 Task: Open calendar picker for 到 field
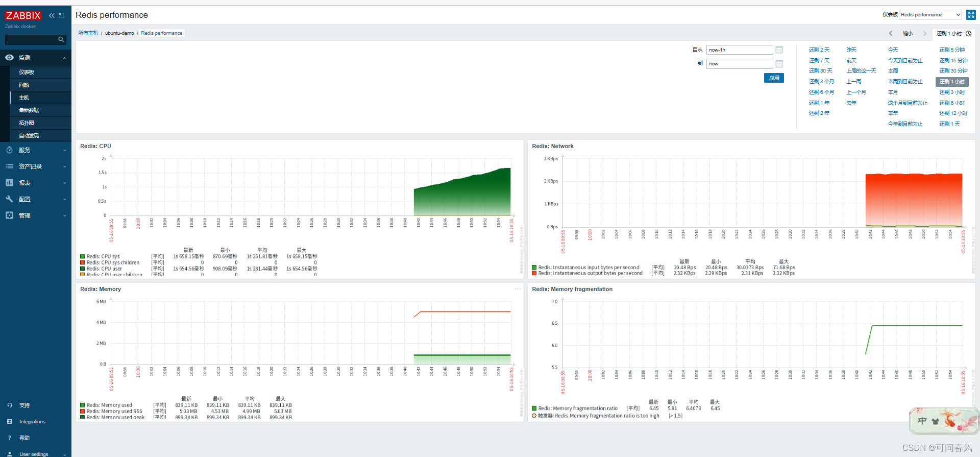(779, 64)
